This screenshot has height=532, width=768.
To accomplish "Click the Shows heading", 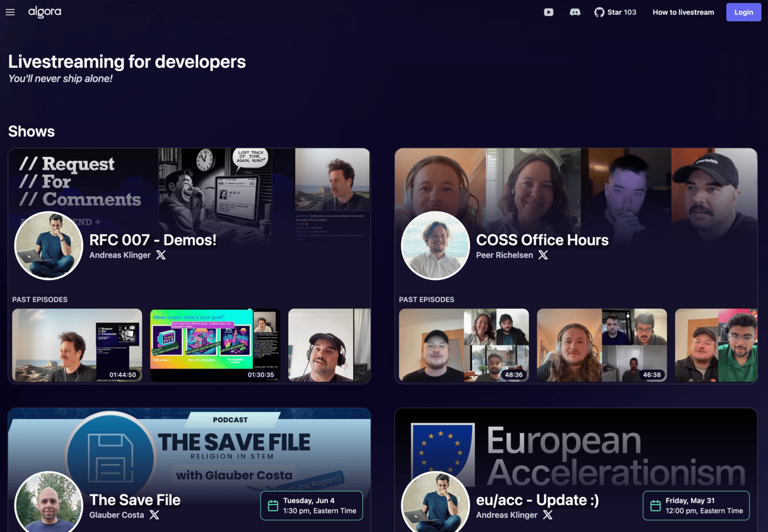I will pos(32,131).
